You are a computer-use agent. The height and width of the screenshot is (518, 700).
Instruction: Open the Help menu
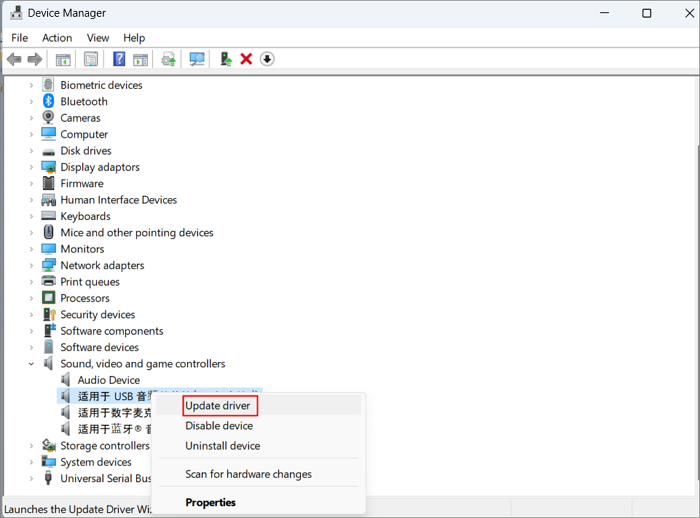point(134,38)
